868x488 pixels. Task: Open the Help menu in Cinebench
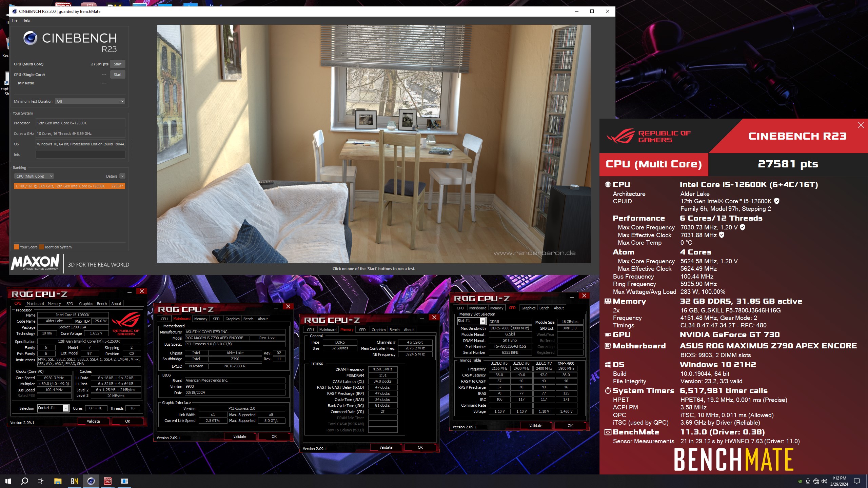pos(26,20)
